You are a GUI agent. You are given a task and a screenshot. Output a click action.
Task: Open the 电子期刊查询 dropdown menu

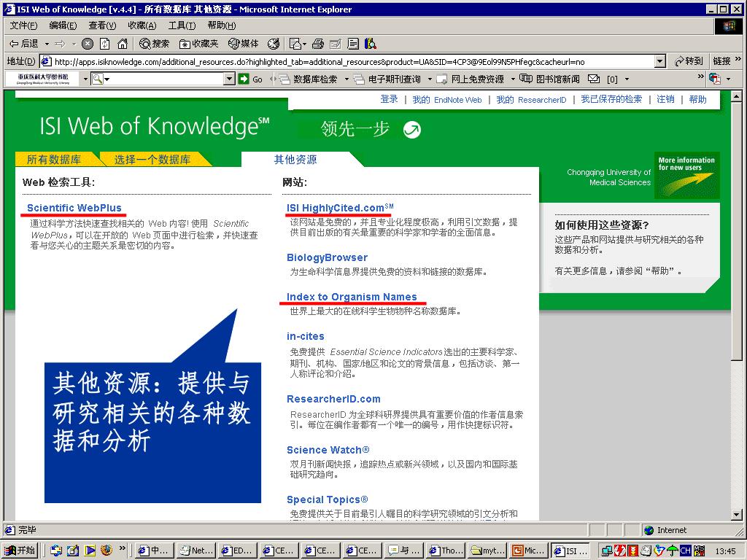(x=430, y=79)
